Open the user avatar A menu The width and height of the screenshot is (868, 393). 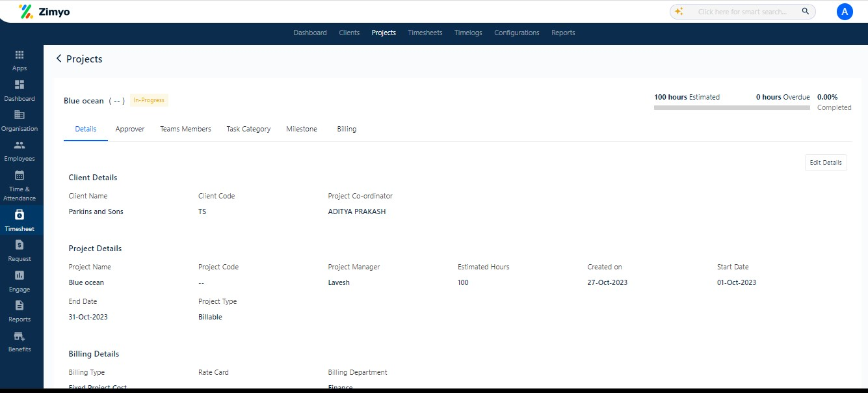click(845, 12)
